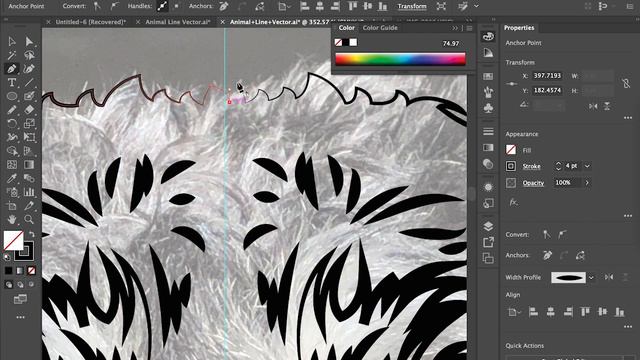Convert anchor to corner in Properties

pos(546,234)
